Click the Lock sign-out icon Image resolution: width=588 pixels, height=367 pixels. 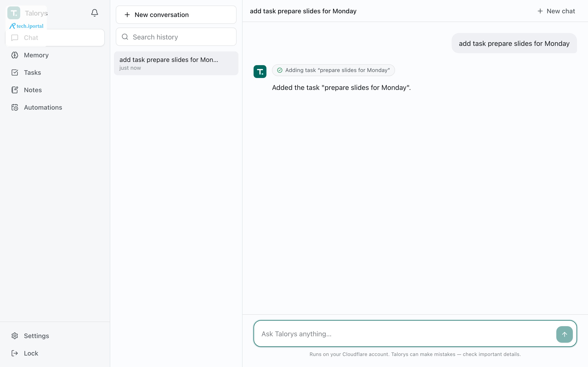pyautogui.click(x=15, y=353)
